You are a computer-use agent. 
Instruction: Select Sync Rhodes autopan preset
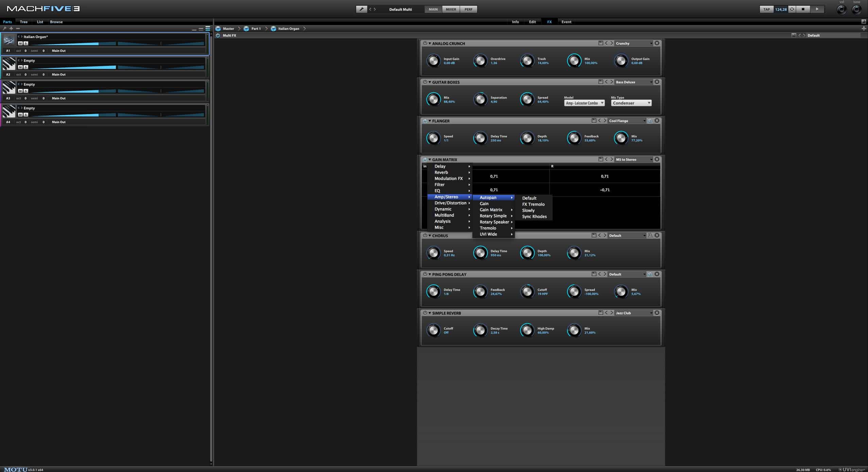click(x=534, y=216)
